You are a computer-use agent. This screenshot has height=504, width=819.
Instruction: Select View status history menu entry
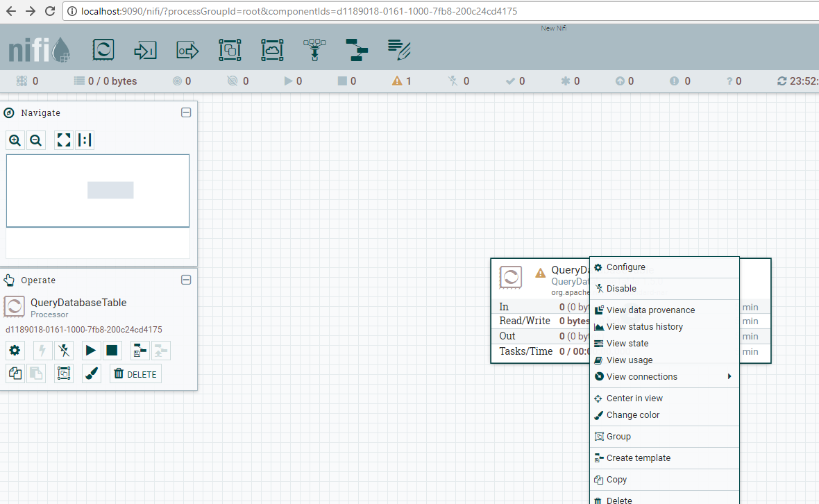[x=664, y=326]
